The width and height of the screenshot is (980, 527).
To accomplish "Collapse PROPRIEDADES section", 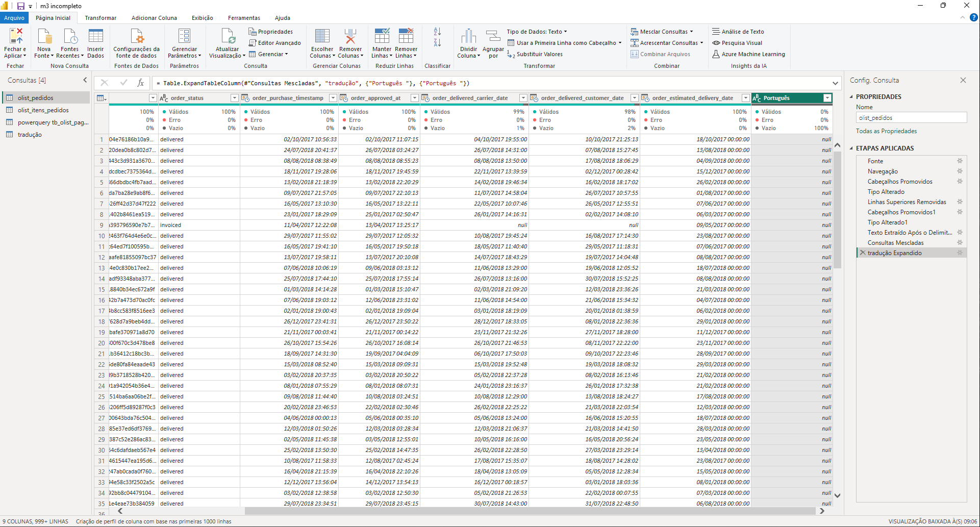I will tap(851, 96).
